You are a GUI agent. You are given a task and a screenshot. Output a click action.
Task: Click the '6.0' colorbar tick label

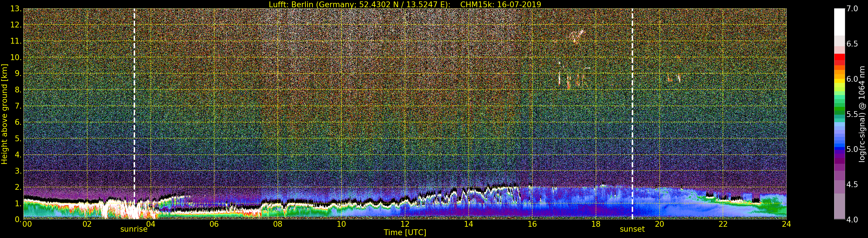(852, 79)
